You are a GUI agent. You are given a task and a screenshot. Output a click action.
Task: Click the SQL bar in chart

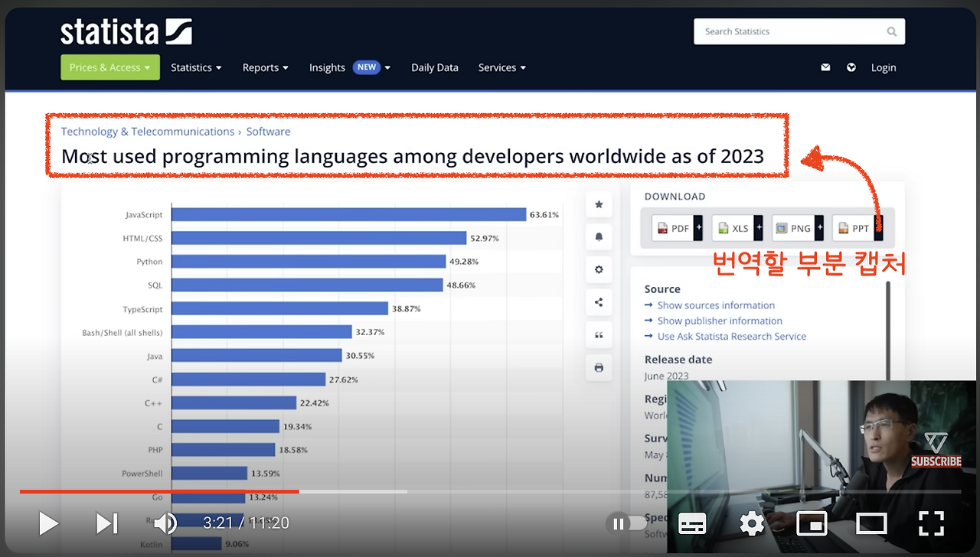tap(307, 285)
